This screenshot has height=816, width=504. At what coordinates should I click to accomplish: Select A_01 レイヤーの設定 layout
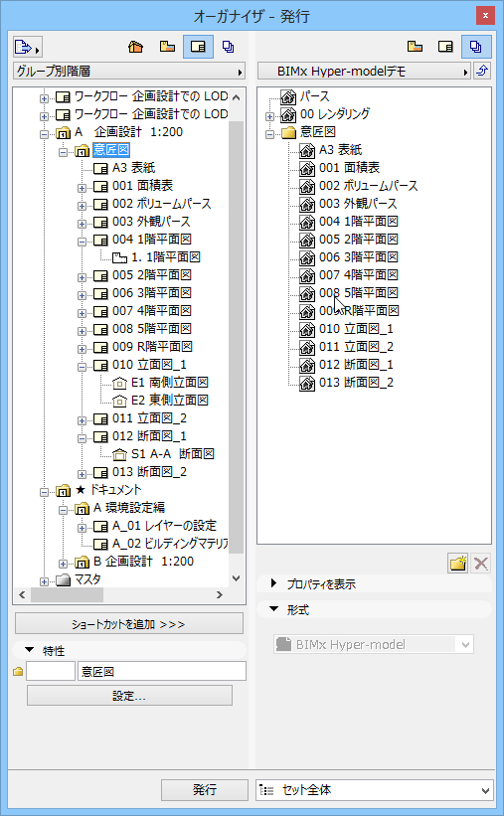tap(165, 526)
